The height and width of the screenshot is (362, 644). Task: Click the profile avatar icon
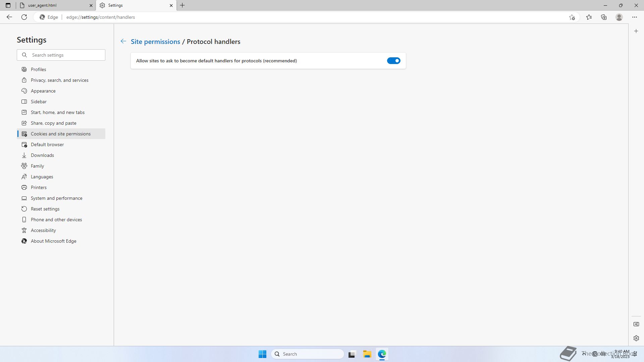(x=619, y=17)
